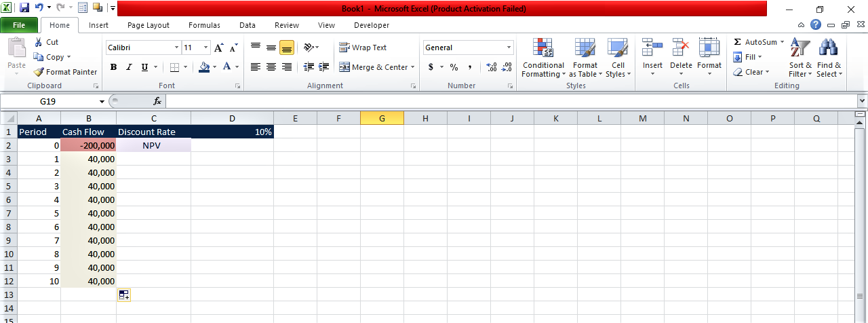Switch to the Developer tab

(x=372, y=25)
